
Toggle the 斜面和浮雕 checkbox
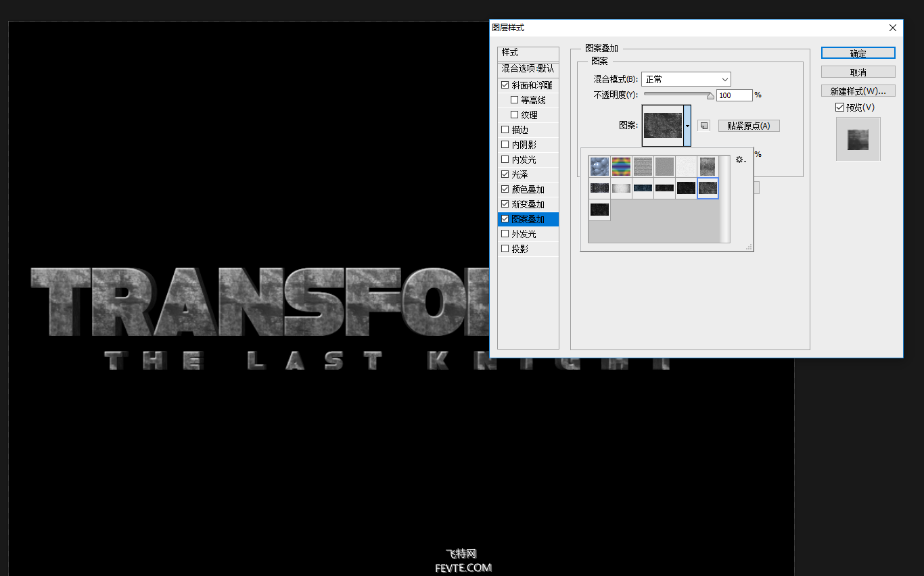(505, 85)
